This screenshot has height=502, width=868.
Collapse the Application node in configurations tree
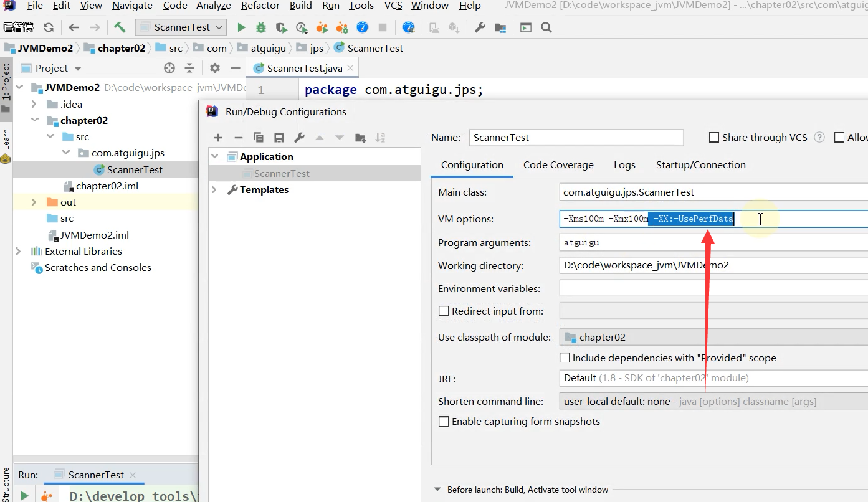click(x=215, y=156)
